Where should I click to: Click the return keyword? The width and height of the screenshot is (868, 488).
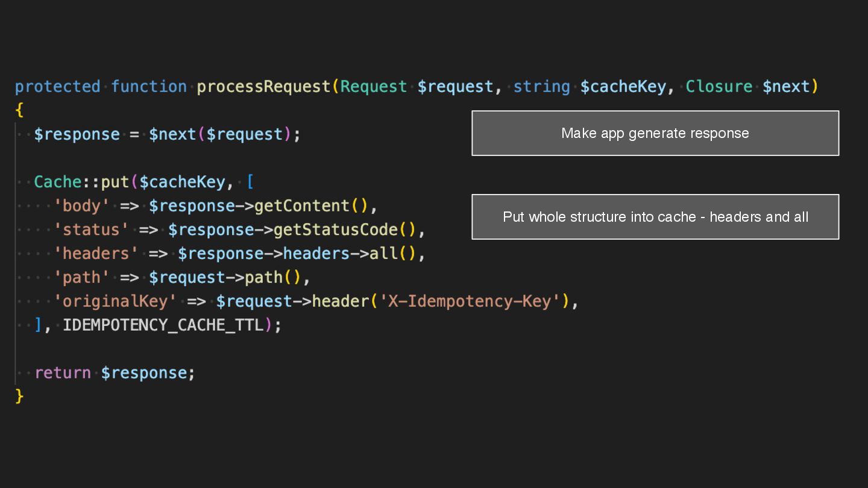tap(63, 373)
